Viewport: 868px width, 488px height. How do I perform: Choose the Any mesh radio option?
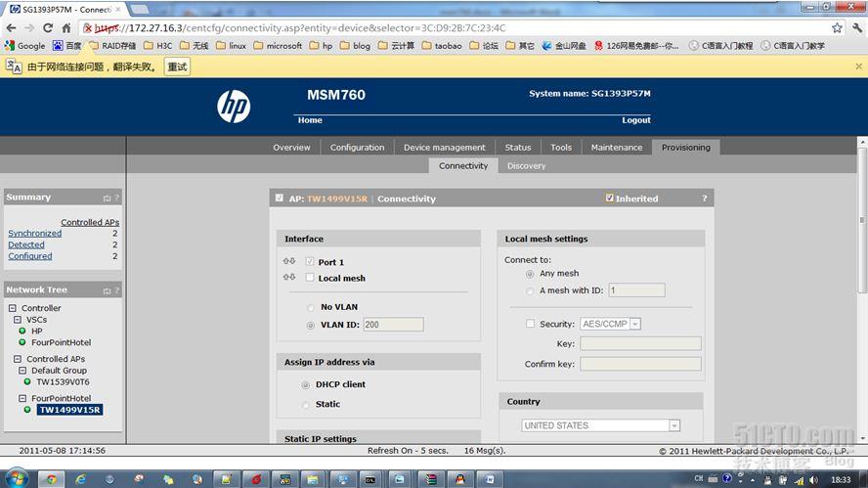(x=530, y=274)
